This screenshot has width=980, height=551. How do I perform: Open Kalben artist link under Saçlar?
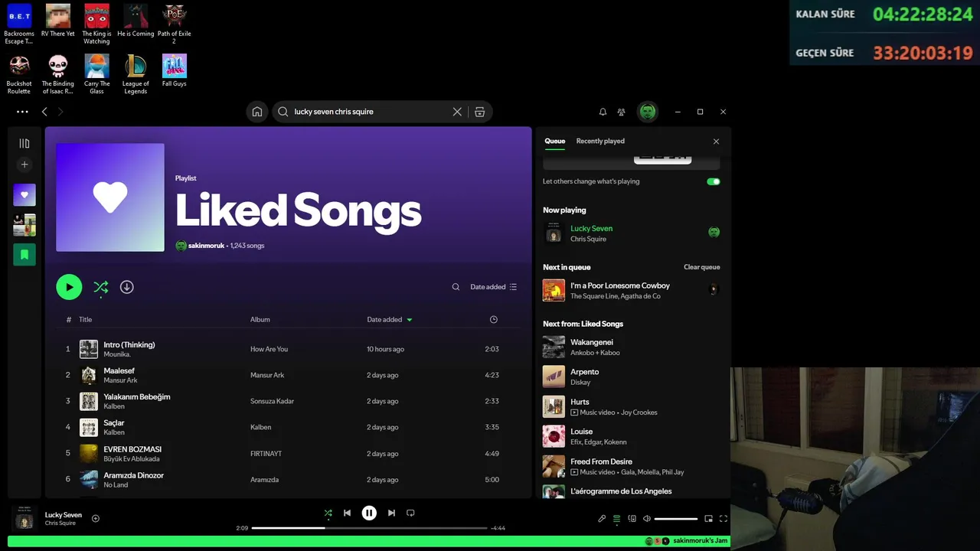point(114,432)
